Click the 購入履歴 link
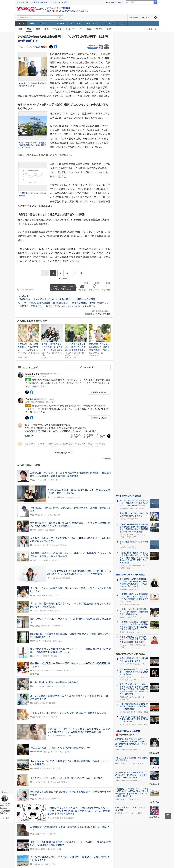This screenshot has width=174, height=868. coord(146,18)
